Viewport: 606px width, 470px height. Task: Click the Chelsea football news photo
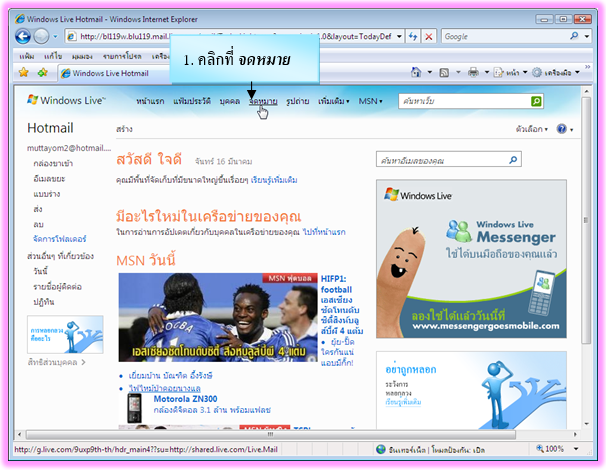coord(218,317)
